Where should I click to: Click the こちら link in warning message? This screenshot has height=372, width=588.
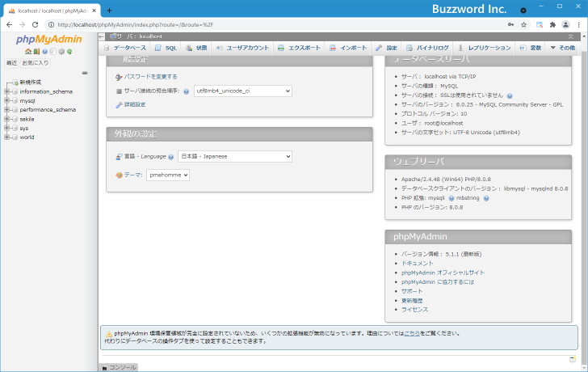tap(412, 333)
